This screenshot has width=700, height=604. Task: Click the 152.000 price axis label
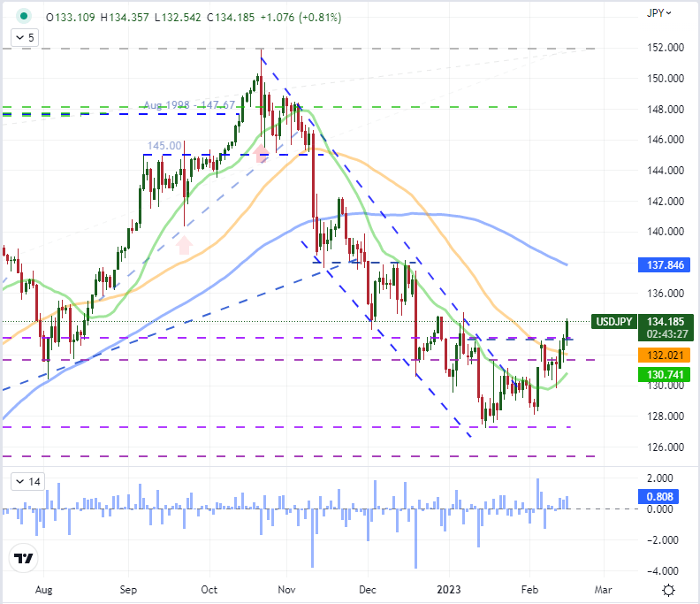pos(666,48)
